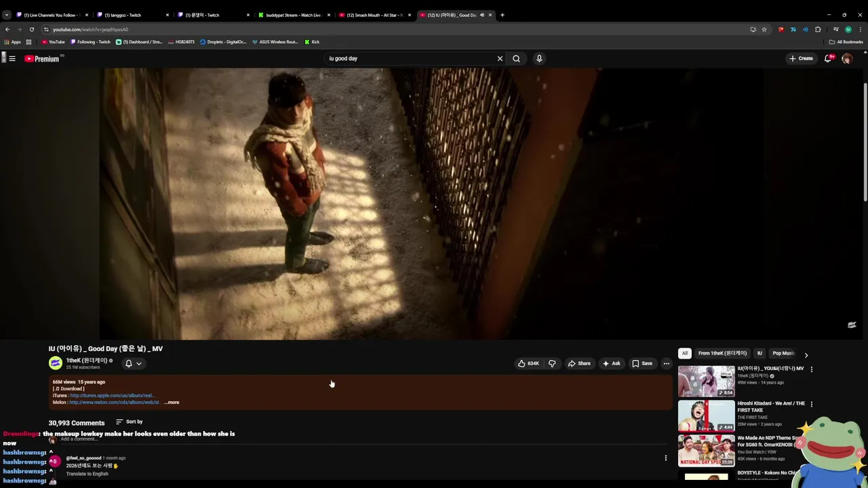
Task: Start voice search with the microphone
Action: tap(539, 58)
